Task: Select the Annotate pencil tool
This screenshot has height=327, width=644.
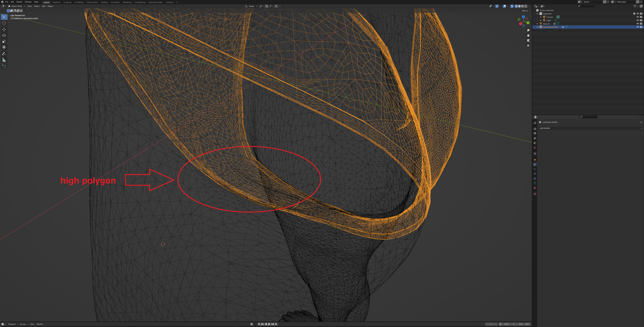Action: coord(4,54)
